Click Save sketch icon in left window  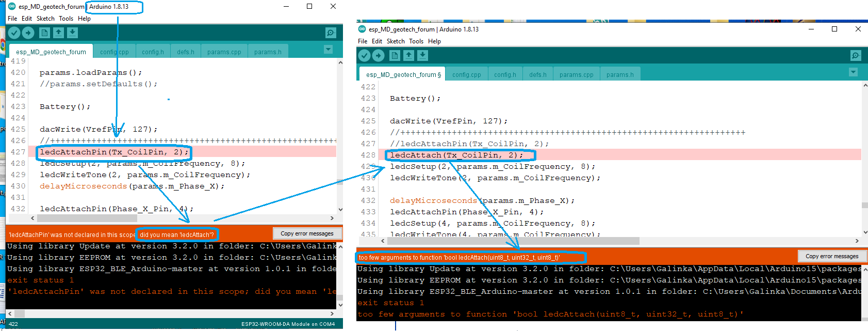click(x=73, y=33)
